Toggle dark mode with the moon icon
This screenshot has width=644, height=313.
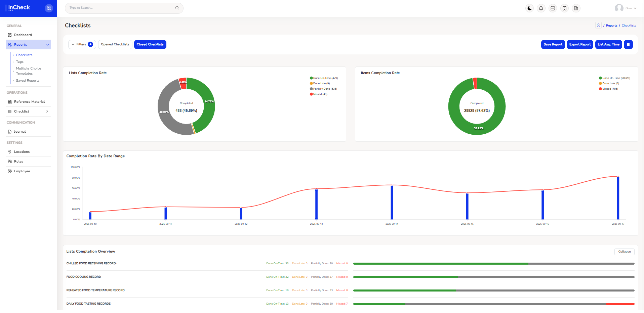click(x=529, y=8)
